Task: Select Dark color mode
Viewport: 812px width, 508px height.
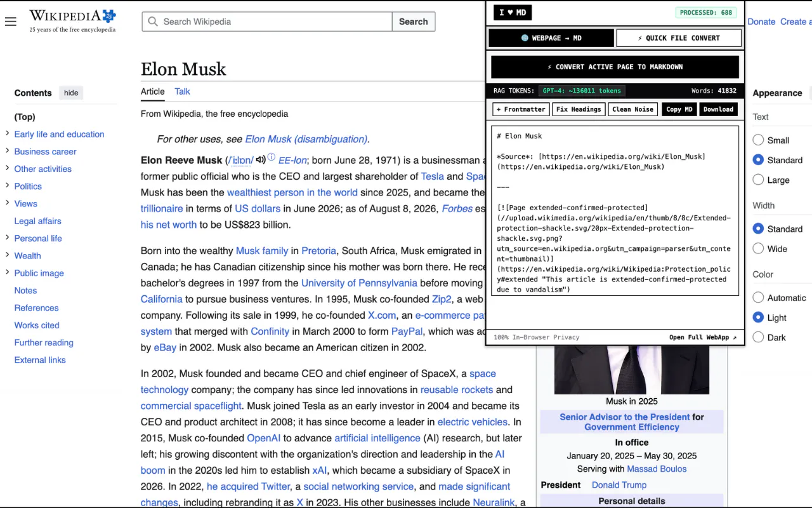Action: pos(758,337)
